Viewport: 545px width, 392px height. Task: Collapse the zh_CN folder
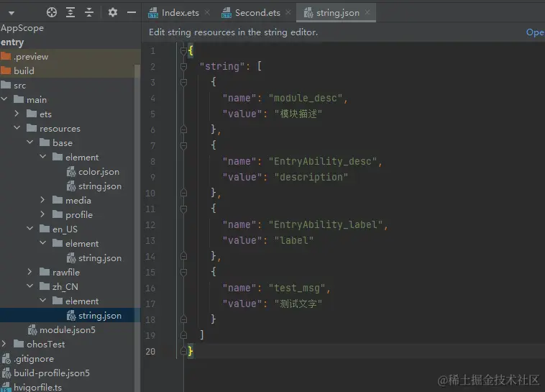tap(30, 286)
